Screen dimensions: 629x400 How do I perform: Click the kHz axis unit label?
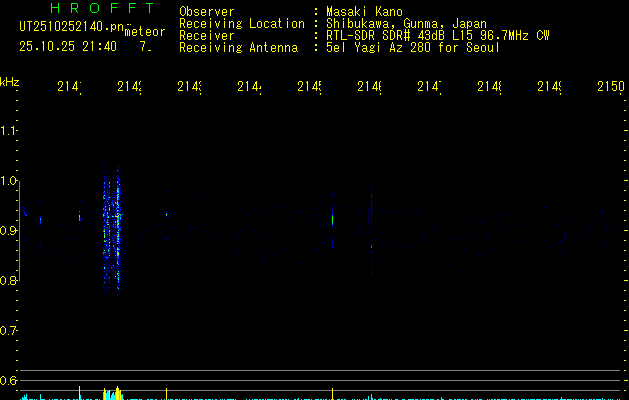(x=10, y=82)
